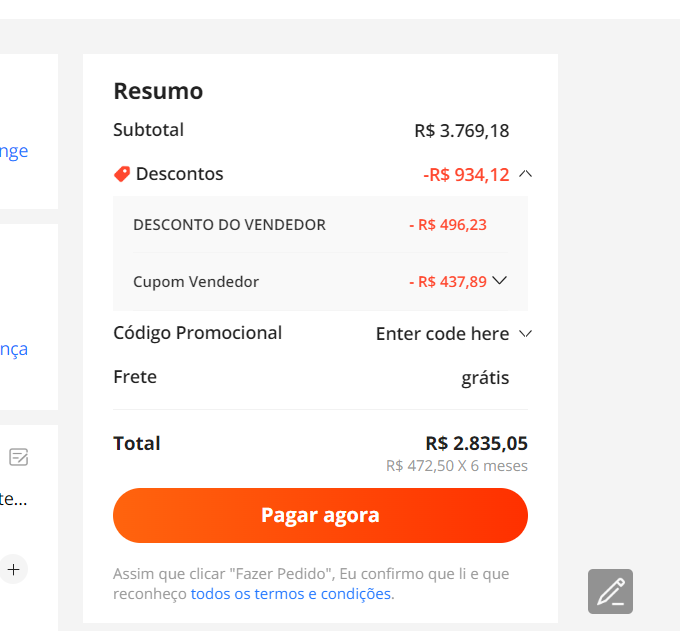
Task: Click the plus icon at left
Action: tap(13, 569)
